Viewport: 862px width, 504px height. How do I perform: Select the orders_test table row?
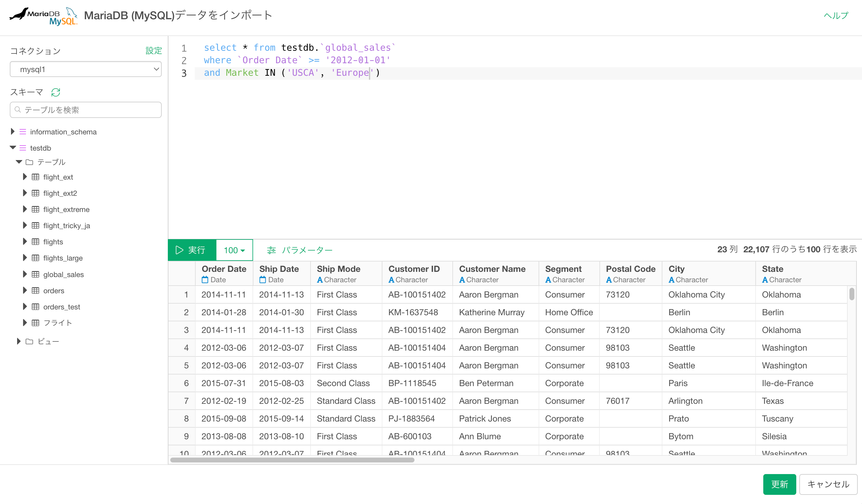(61, 307)
